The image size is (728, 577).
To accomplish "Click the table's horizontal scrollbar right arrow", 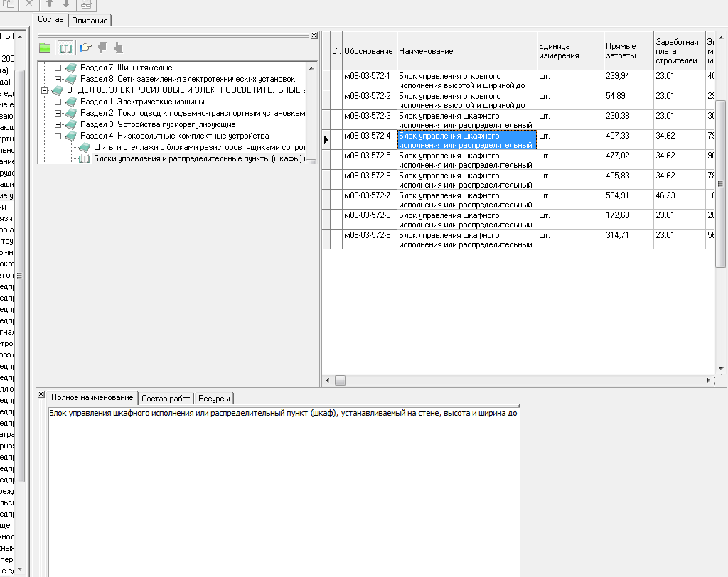I will coord(710,381).
